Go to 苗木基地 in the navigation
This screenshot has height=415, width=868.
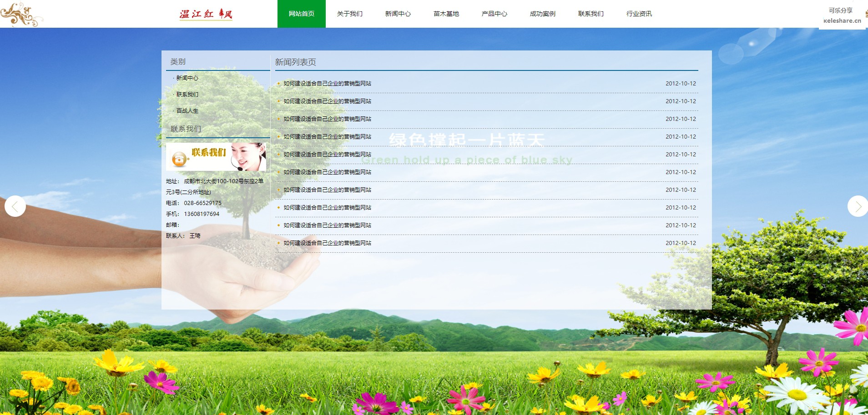pos(446,14)
